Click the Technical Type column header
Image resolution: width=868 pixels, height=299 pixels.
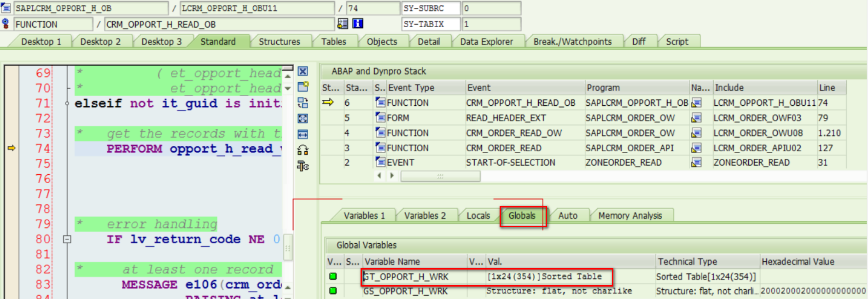coord(707,261)
